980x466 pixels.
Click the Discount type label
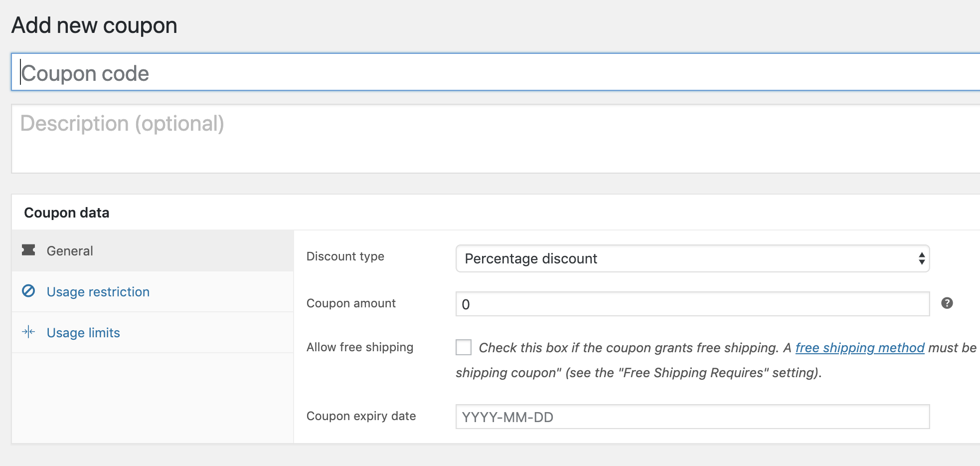(345, 256)
